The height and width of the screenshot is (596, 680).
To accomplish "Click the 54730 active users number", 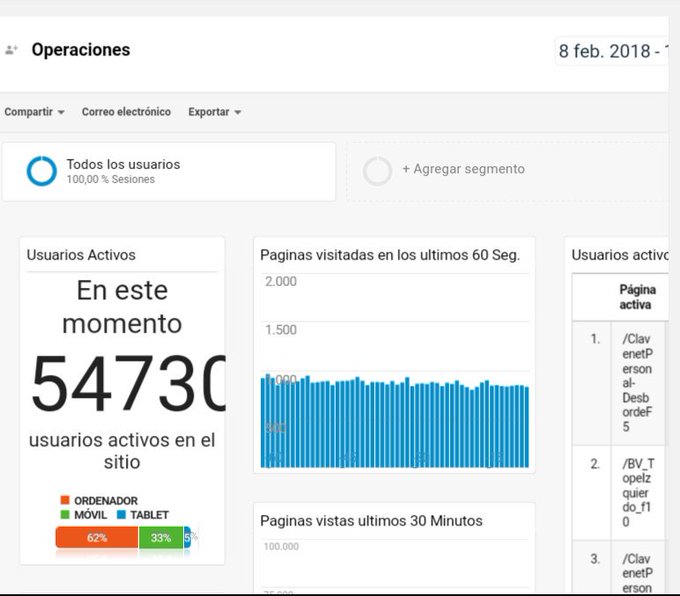I will [x=128, y=383].
